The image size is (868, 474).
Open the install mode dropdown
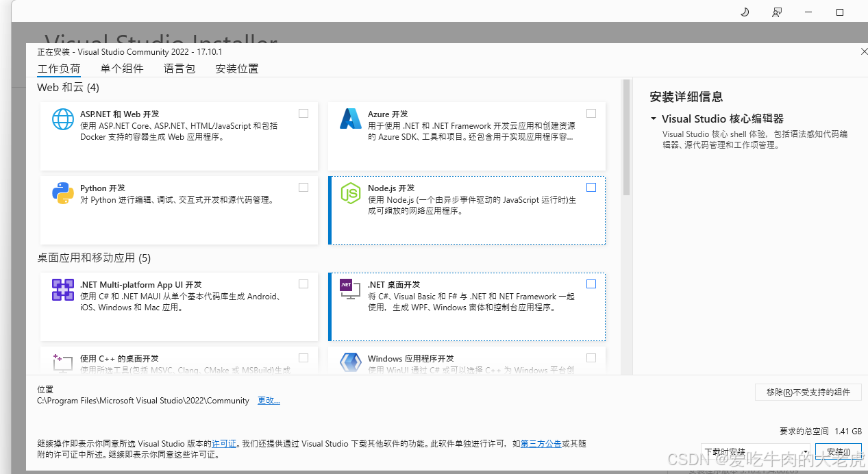click(x=755, y=453)
